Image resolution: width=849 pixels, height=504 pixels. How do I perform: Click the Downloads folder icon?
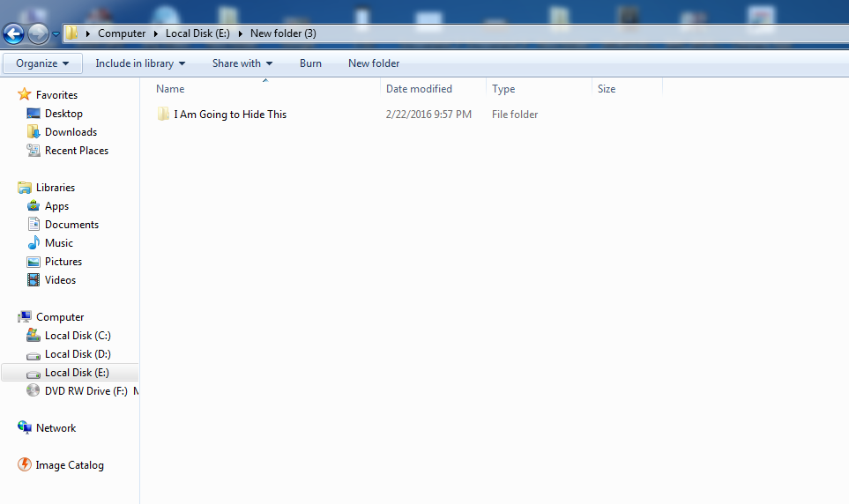(x=34, y=131)
